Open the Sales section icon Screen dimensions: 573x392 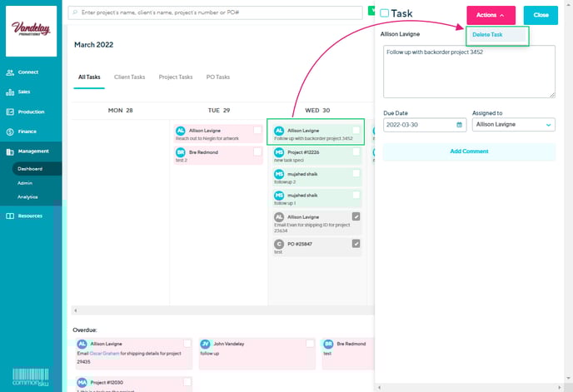pos(9,92)
